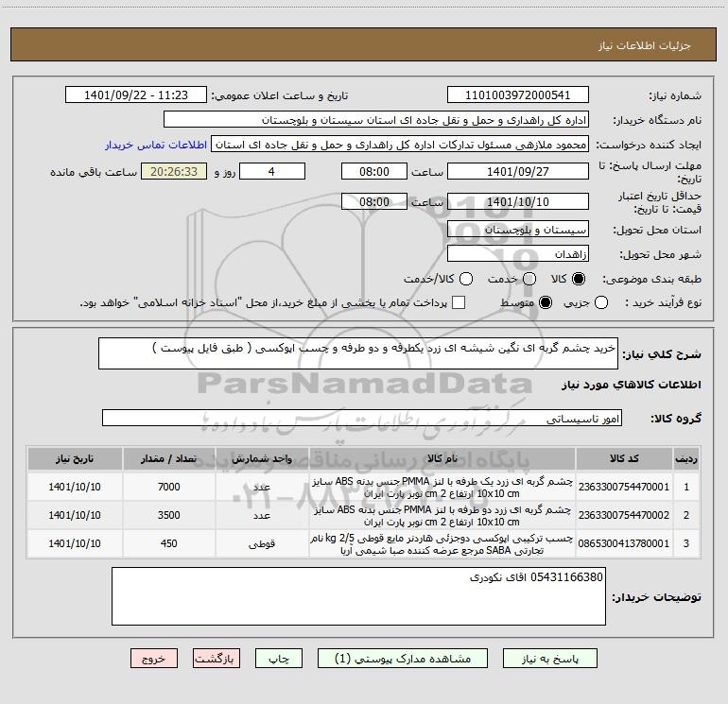This screenshot has width=728, height=704.
Task: Click the price validity date 1401/10/10 field
Action: [x=518, y=201]
